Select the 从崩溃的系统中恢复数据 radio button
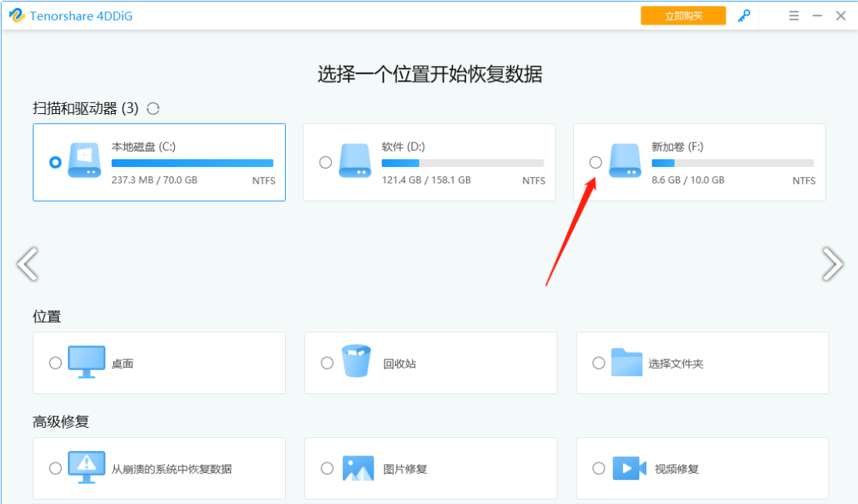Image resolution: width=858 pixels, height=504 pixels. point(55,469)
